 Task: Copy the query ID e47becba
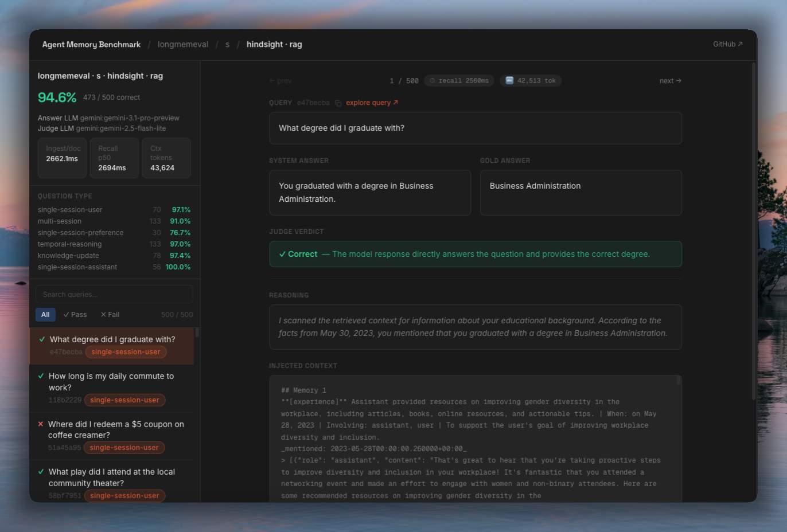(338, 103)
